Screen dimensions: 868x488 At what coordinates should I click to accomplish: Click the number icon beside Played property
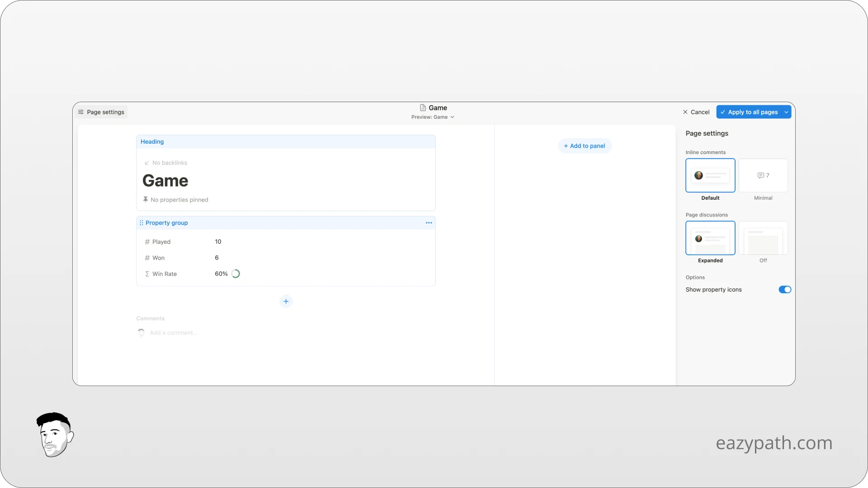tap(147, 241)
